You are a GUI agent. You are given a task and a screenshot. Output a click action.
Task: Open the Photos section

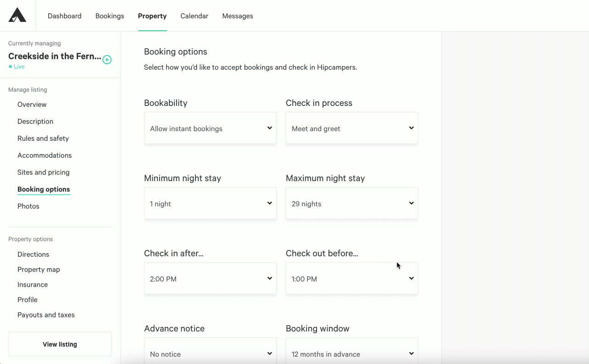(x=28, y=206)
